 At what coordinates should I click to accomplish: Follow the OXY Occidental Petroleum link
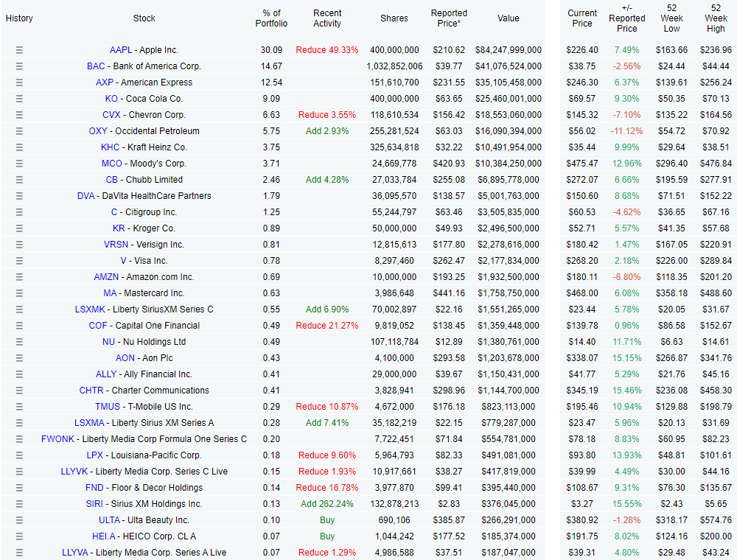[x=98, y=131]
